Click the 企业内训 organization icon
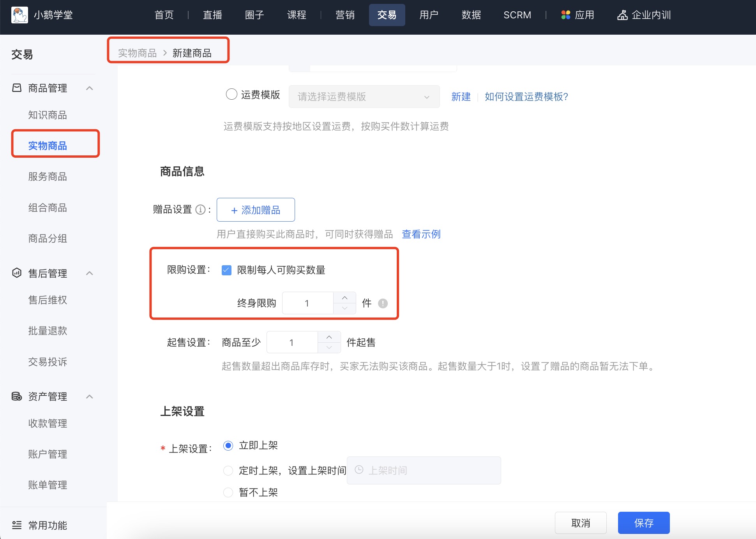This screenshot has width=756, height=539. [622, 15]
